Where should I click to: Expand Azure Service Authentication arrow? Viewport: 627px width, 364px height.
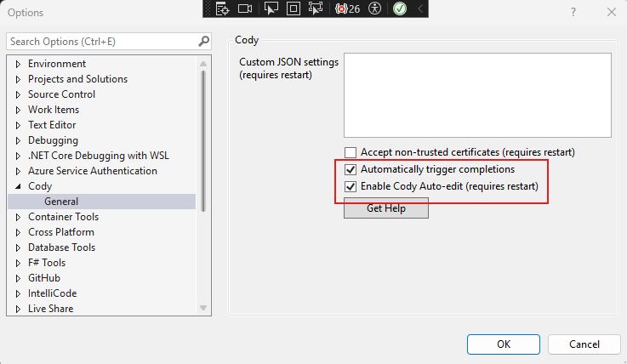[x=18, y=171]
